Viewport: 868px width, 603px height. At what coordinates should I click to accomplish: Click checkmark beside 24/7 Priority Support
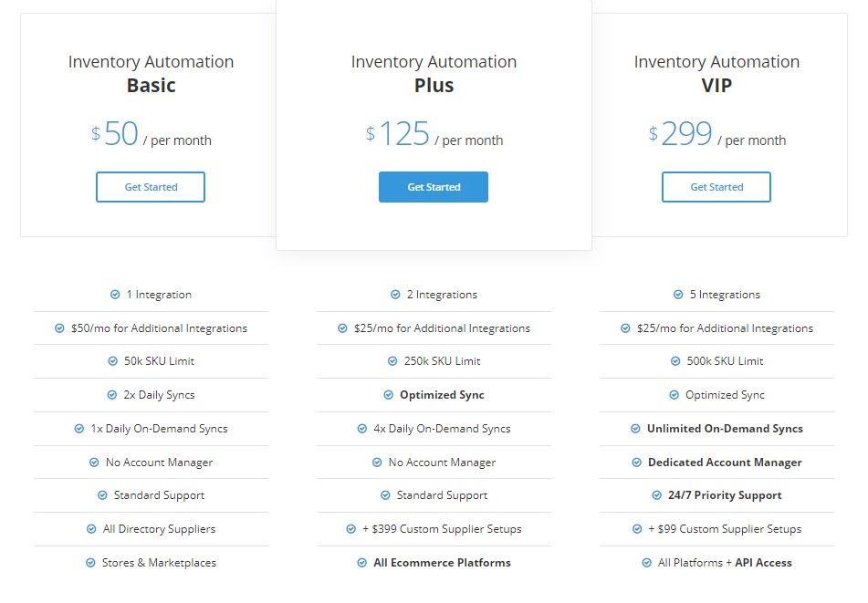click(656, 495)
